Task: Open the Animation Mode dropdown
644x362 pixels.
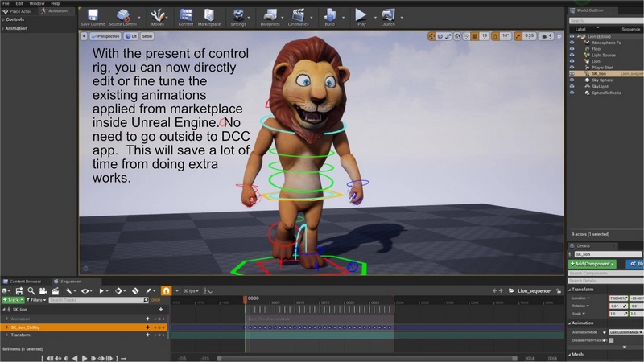Action: point(625,331)
